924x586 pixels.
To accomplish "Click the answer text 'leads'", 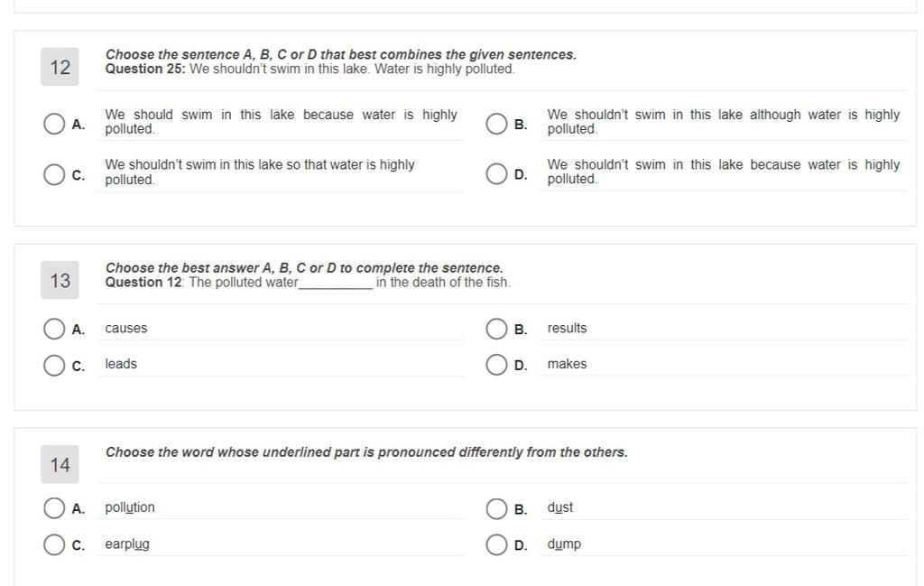I will (121, 365).
